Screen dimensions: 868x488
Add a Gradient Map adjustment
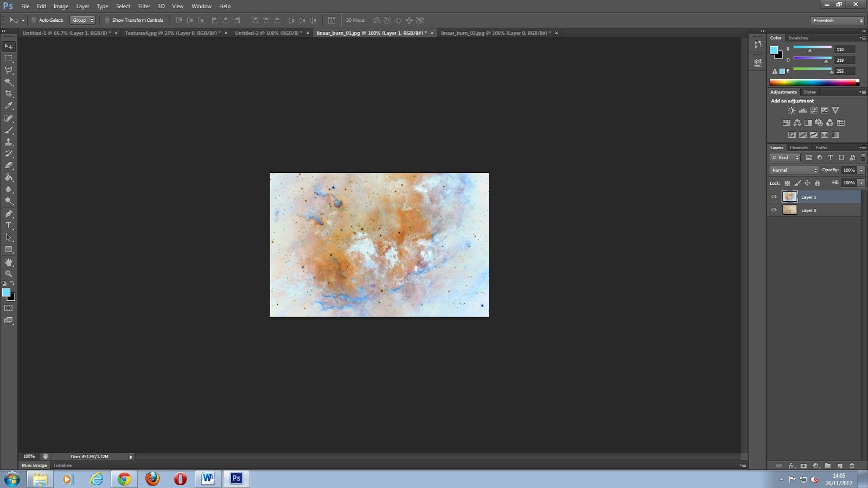[835, 135]
